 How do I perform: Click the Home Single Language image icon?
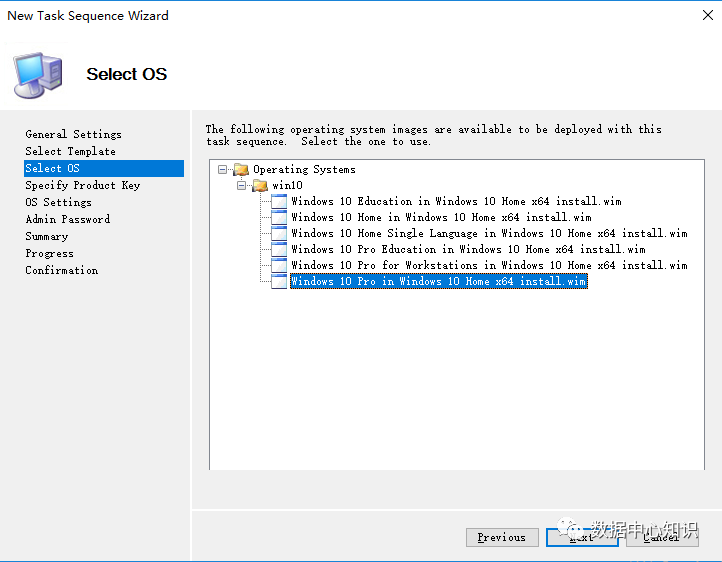279,234
